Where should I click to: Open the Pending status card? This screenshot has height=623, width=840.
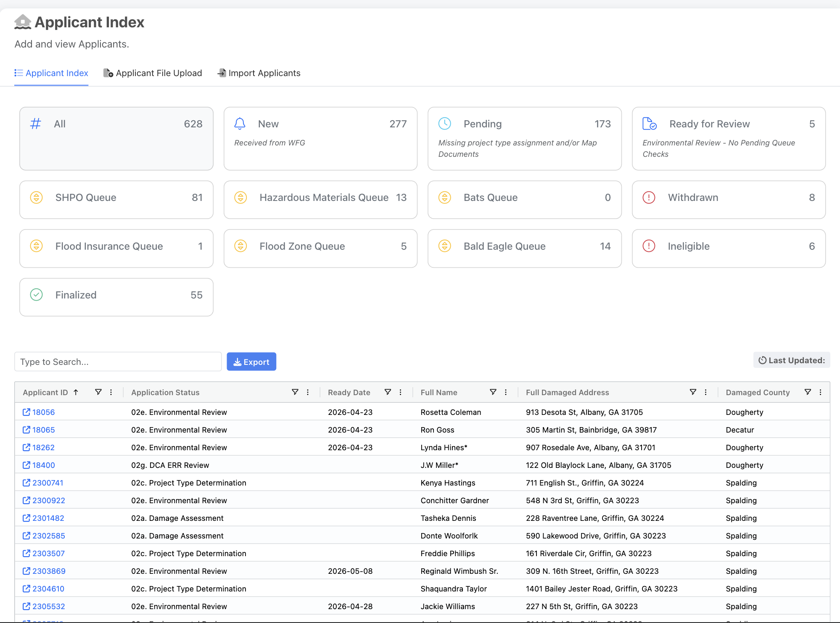pyautogui.click(x=525, y=138)
